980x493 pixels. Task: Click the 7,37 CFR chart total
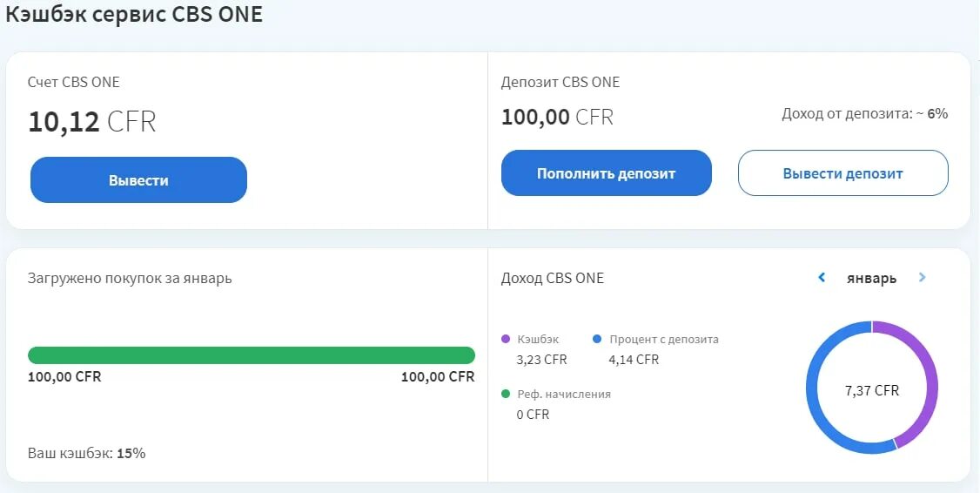coord(872,390)
